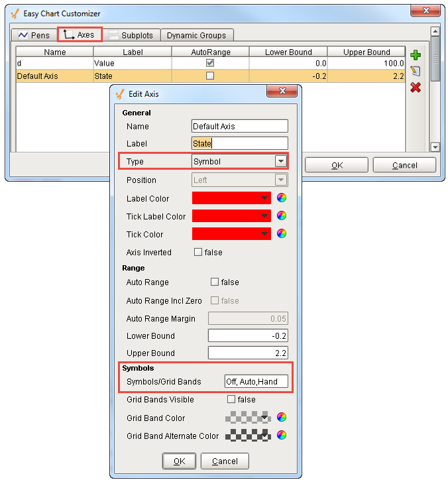Switch to the Dynamic Groups tab
The image size is (448, 482).
point(196,35)
